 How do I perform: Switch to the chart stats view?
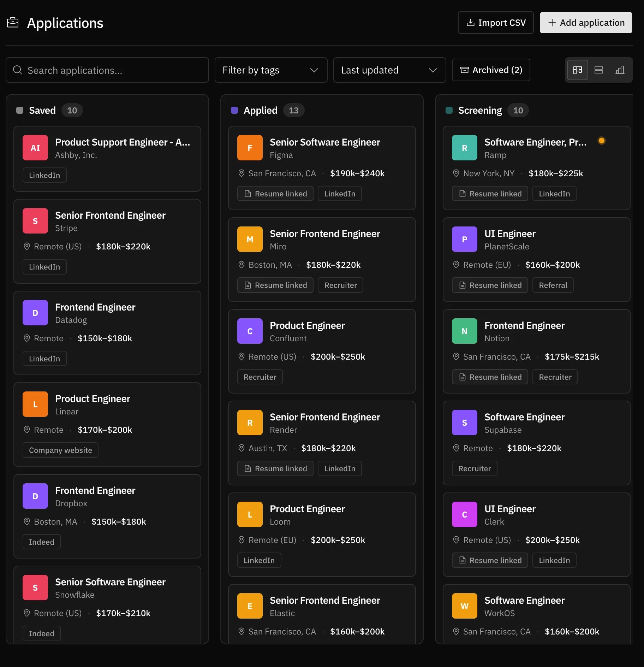pos(620,70)
